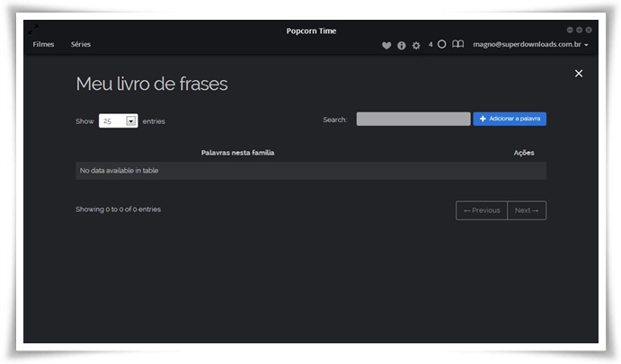Screen dimensions: 621x364
Task: Click the Next pagination button
Action: click(x=527, y=210)
